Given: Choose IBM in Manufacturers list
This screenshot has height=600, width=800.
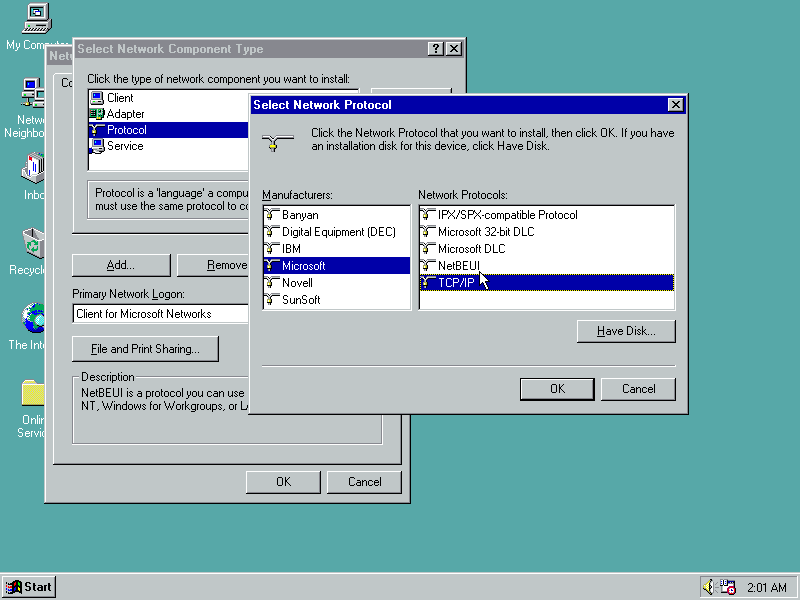Looking at the screenshot, I should coord(291,249).
